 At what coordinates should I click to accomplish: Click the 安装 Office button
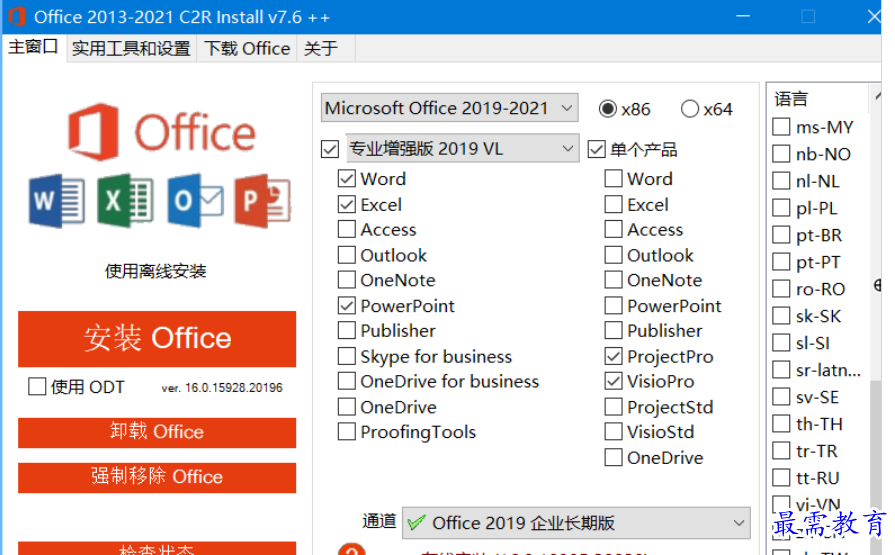[x=157, y=339]
